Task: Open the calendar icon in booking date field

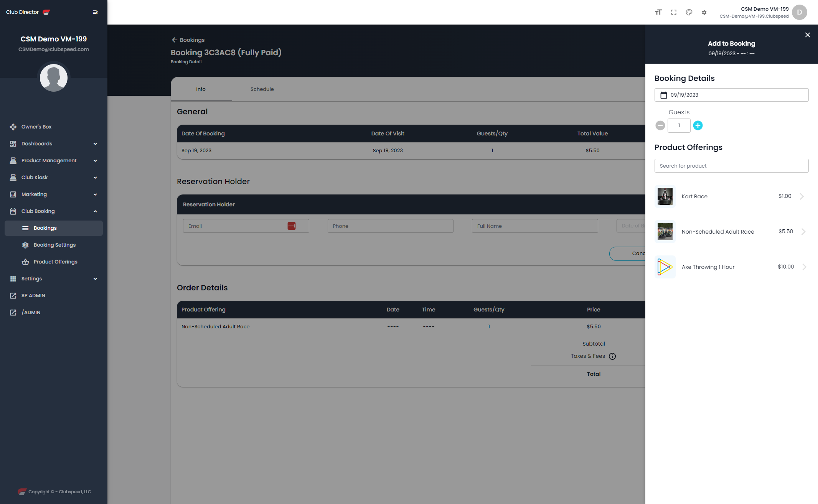Action: pos(664,95)
